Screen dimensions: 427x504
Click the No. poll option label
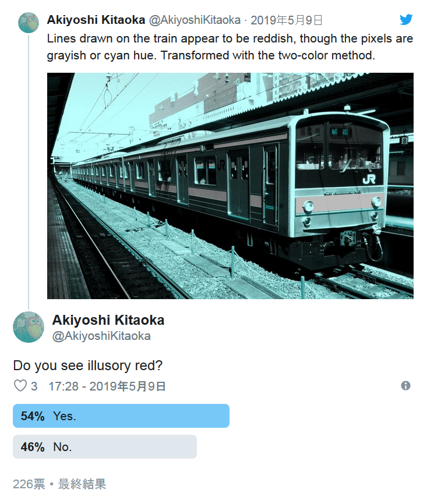click(62, 447)
